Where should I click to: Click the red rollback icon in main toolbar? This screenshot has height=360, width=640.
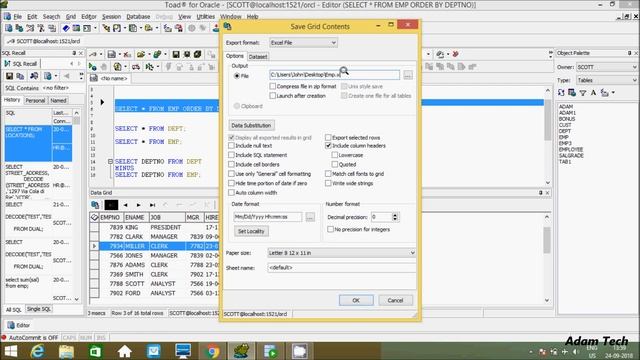tap(178, 28)
